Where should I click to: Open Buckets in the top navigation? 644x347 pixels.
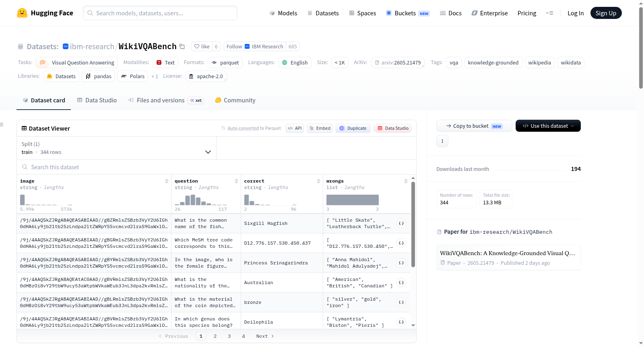408,13
